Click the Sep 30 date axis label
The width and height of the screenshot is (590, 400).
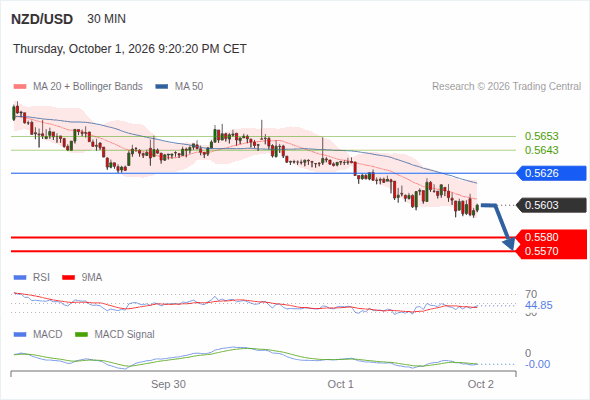pyautogui.click(x=168, y=384)
